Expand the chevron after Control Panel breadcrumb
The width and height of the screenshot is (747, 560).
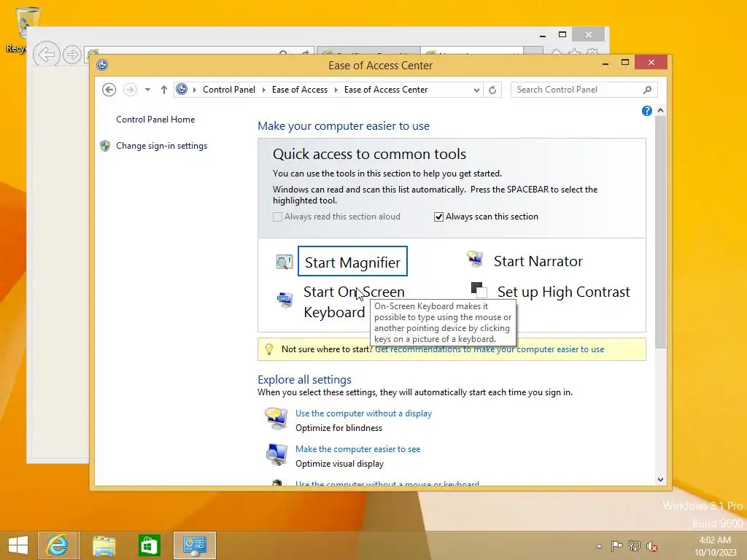click(x=264, y=90)
